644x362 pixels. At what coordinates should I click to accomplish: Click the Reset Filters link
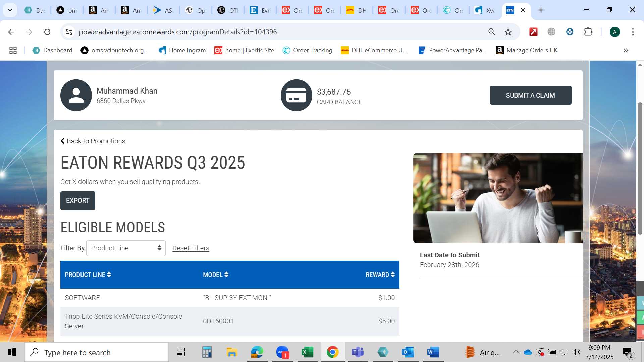[x=191, y=248]
